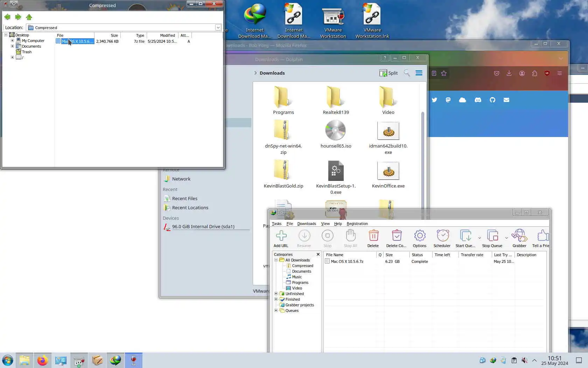Open Internet Download Manager desktop shortcut with globe
Screen dimensions: 588x368
[x=255, y=21]
